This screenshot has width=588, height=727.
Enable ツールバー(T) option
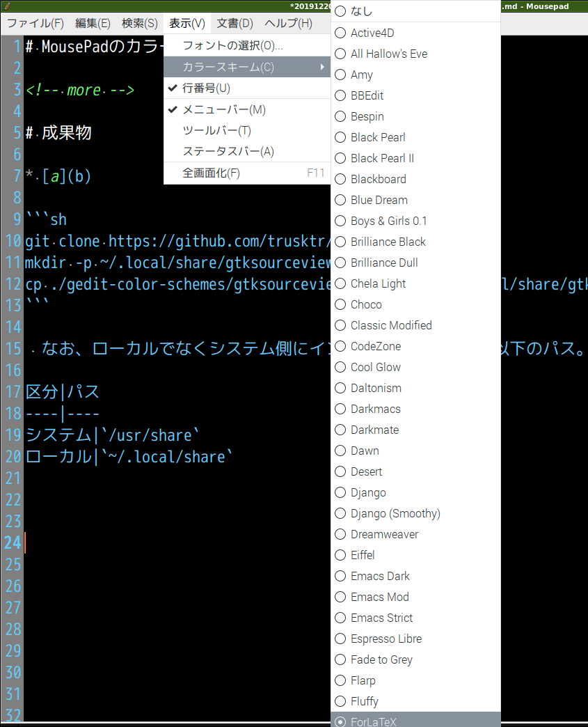[247, 131]
